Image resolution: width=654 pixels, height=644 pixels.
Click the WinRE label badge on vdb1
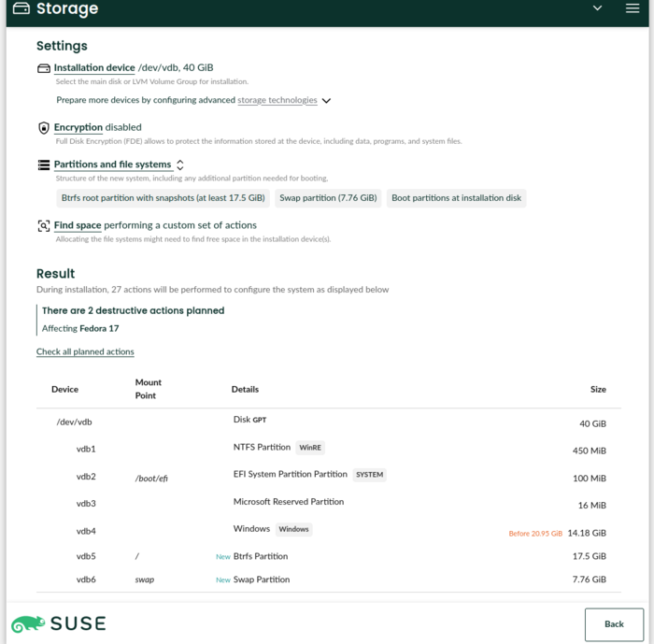tap(310, 448)
